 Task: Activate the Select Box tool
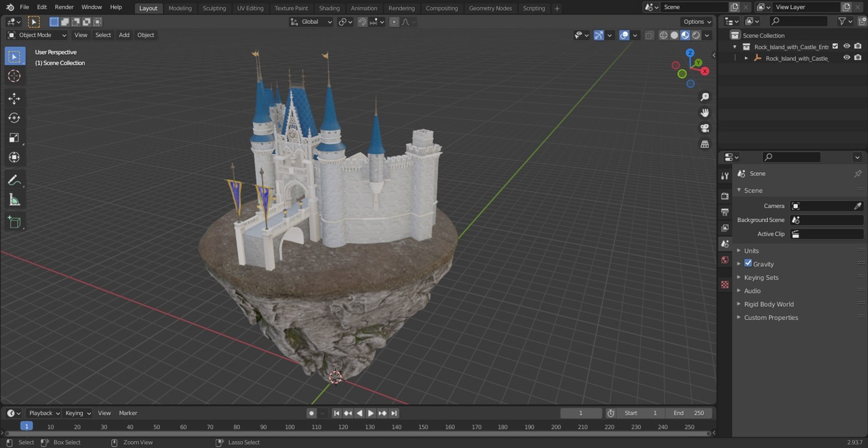pos(14,57)
